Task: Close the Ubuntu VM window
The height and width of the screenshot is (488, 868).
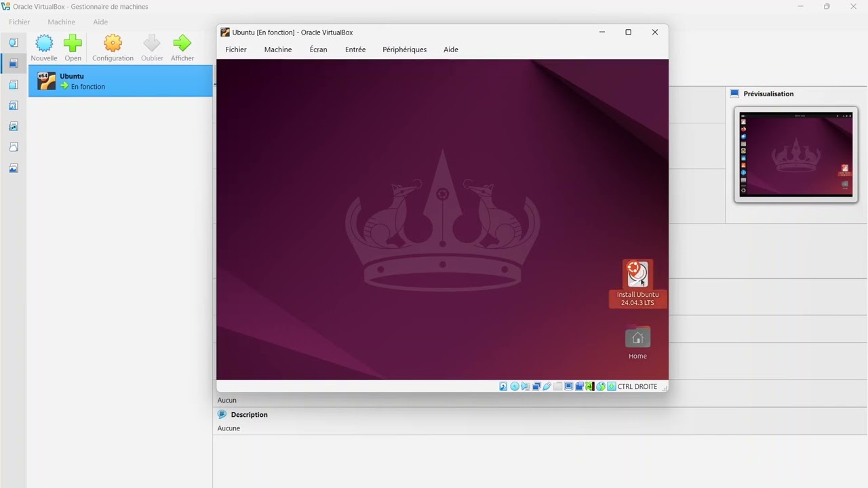Action: pos(655,32)
